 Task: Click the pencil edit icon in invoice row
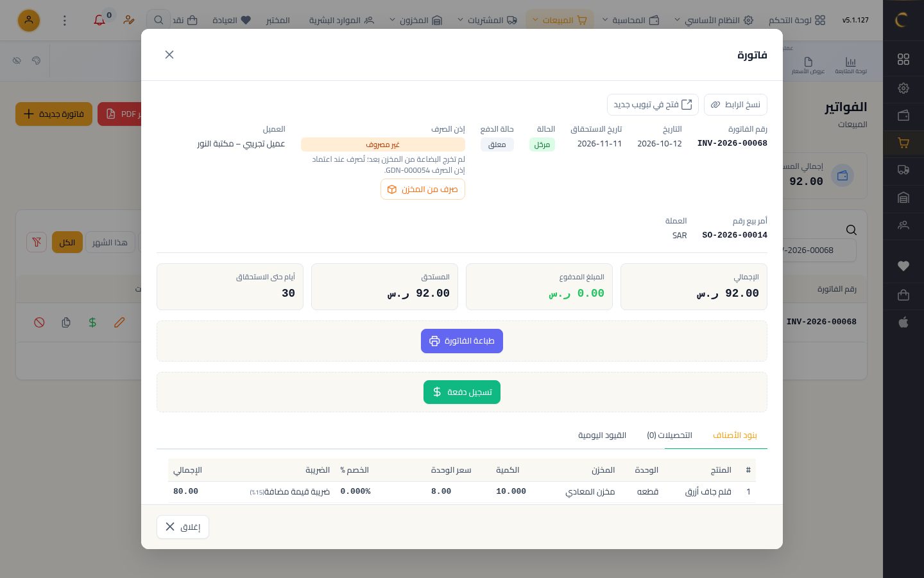pyautogui.click(x=119, y=322)
